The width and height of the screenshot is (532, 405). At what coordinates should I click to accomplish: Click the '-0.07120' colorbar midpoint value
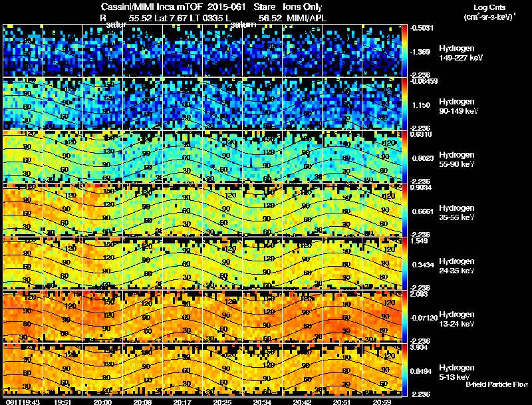[424, 318]
